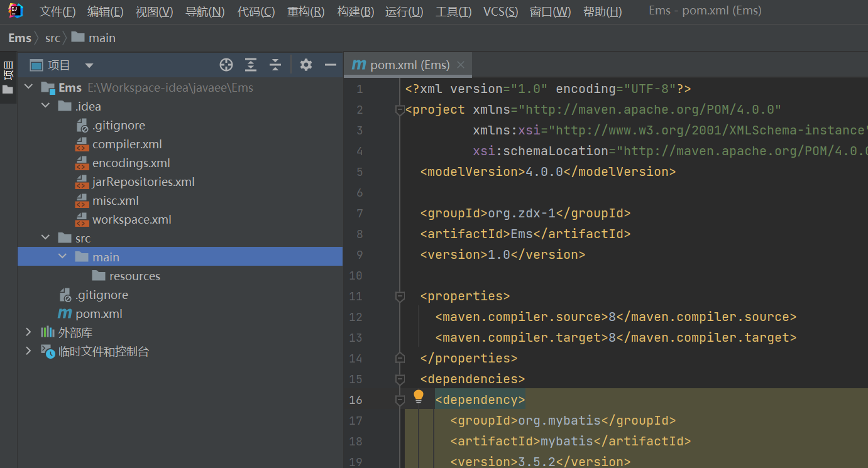The height and width of the screenshot is (468, 868).
Task: Click the main folder icon in the breadcrumb
Action: point(78,37)
